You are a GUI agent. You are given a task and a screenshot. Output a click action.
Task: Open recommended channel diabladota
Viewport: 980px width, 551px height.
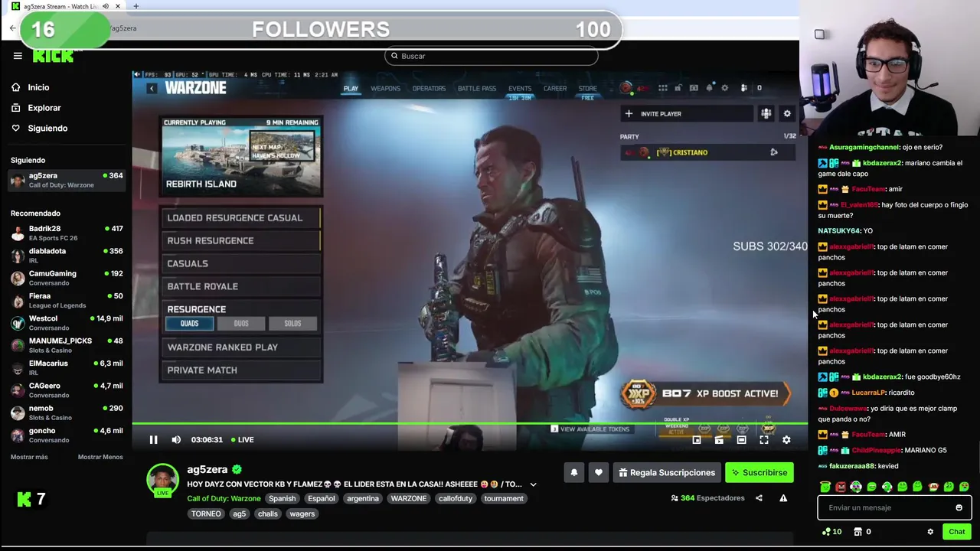pyautogui.click(x=67, y=255)
